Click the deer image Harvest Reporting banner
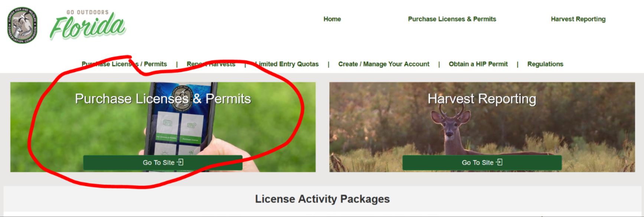This screenshot has width=644, height=217. pos(482,127)
